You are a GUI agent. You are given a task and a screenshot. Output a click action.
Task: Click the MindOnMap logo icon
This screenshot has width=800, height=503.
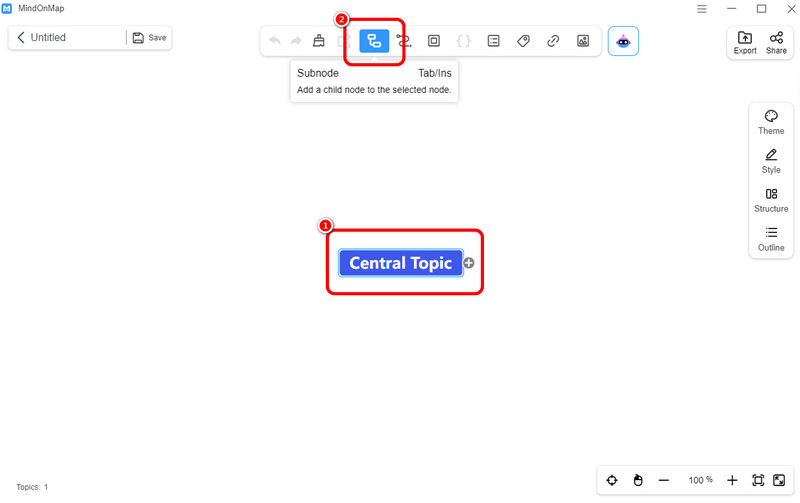pos(7,9)
